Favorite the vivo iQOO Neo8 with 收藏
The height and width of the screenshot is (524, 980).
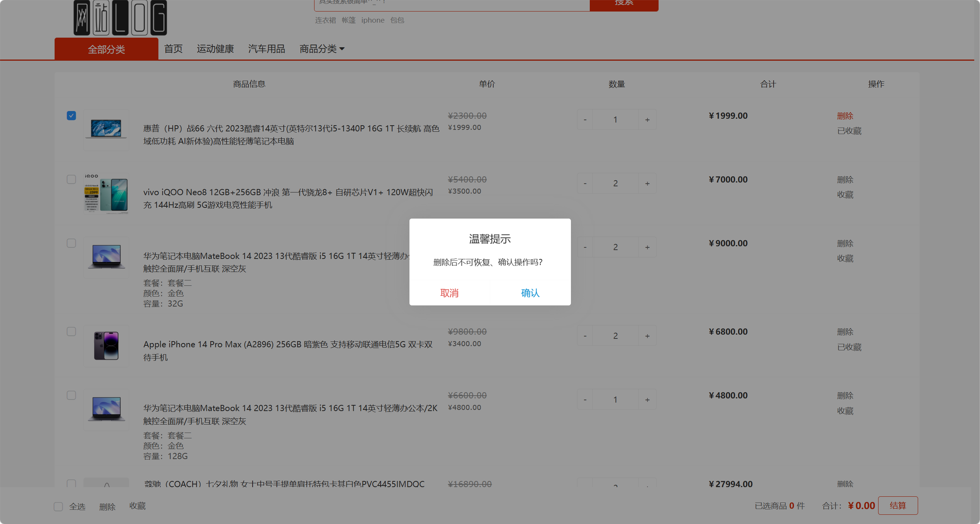[845, 195]
